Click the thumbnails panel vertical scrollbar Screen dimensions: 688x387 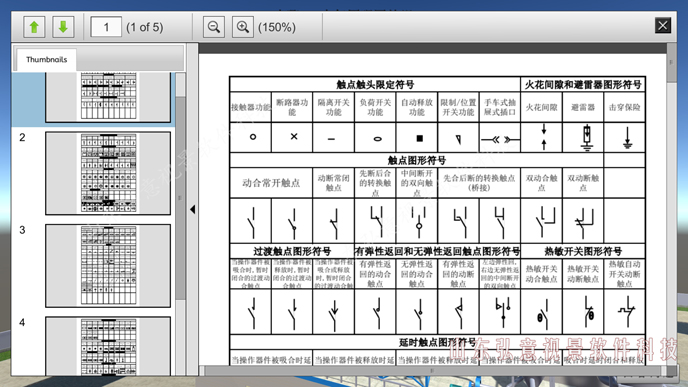[x=180, y=197]
